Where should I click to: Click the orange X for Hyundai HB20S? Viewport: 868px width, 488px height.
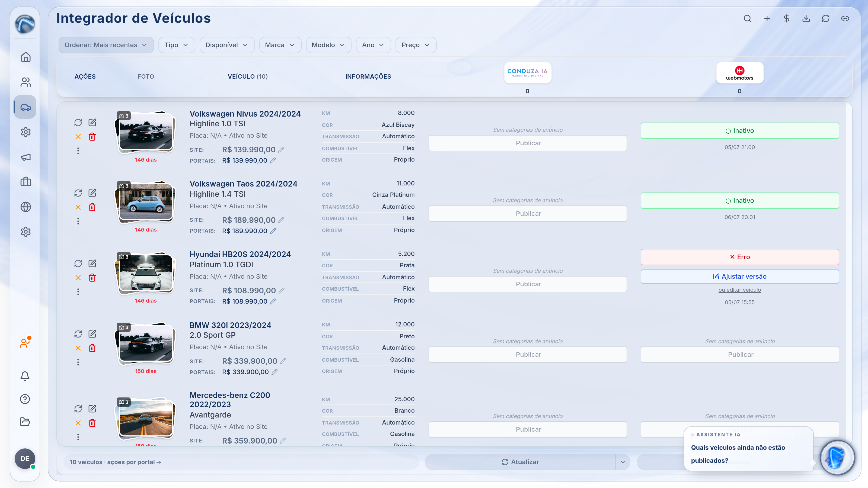[78, 278]
